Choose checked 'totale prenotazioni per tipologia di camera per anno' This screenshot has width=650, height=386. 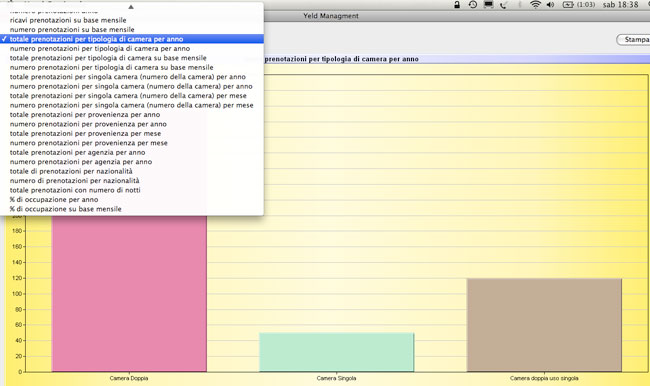point(132,39)
